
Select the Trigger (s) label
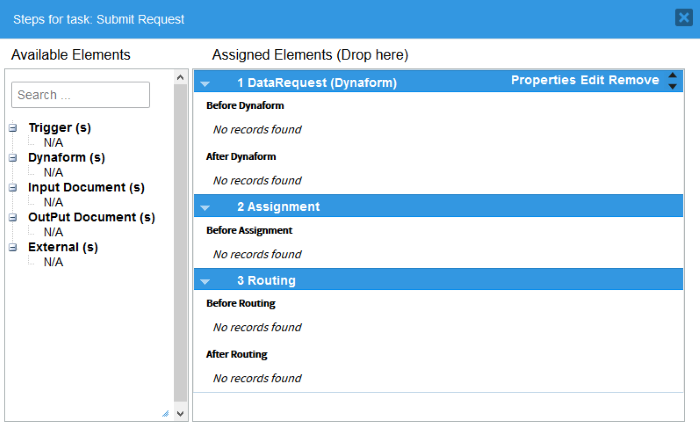pos(59,128)
